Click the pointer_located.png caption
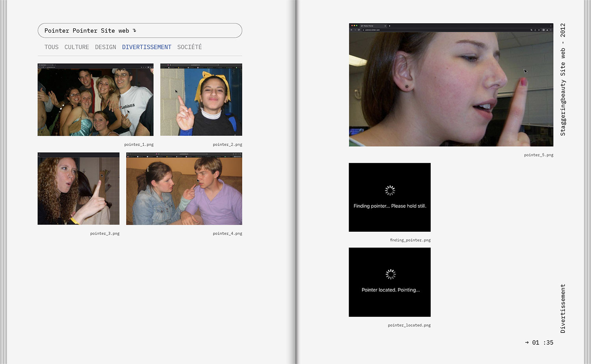Image resolution: width=591 pixels, height=364 pixels. 409,325
